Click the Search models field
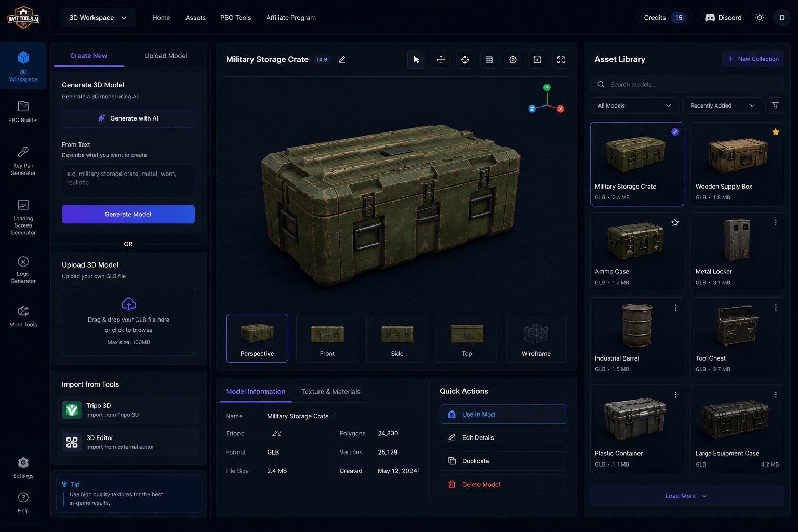The width and height of the screenshot is (798, 532). (x=687, y=84)
